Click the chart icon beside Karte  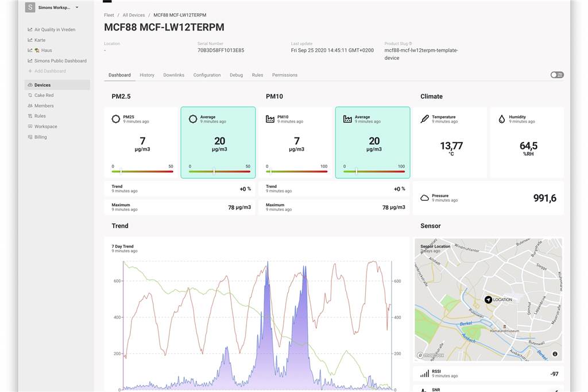tap(30, 40)
